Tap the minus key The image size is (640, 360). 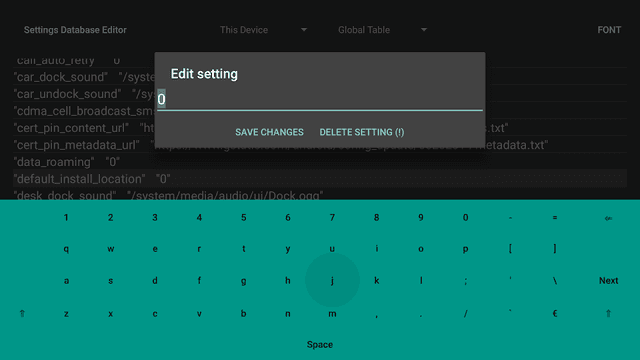point(510,218)
